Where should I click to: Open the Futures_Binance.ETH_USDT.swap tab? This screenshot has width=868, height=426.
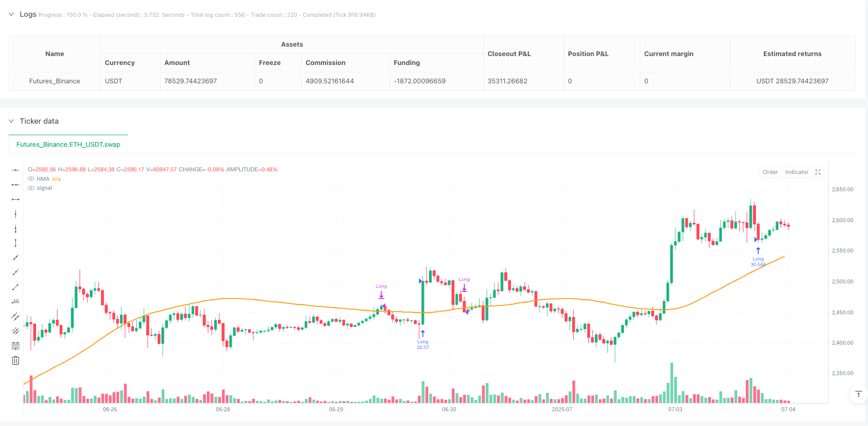(68, 145)
